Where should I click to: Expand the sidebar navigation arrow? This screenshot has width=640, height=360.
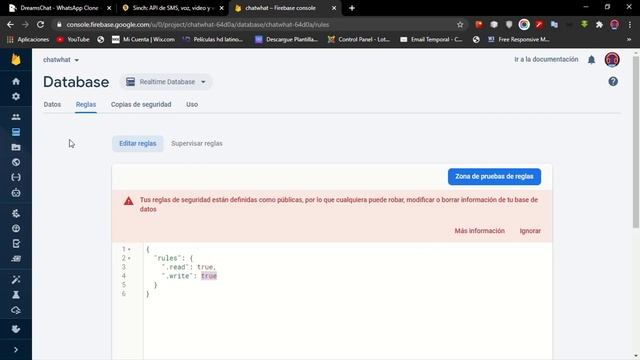pos(16,350)
